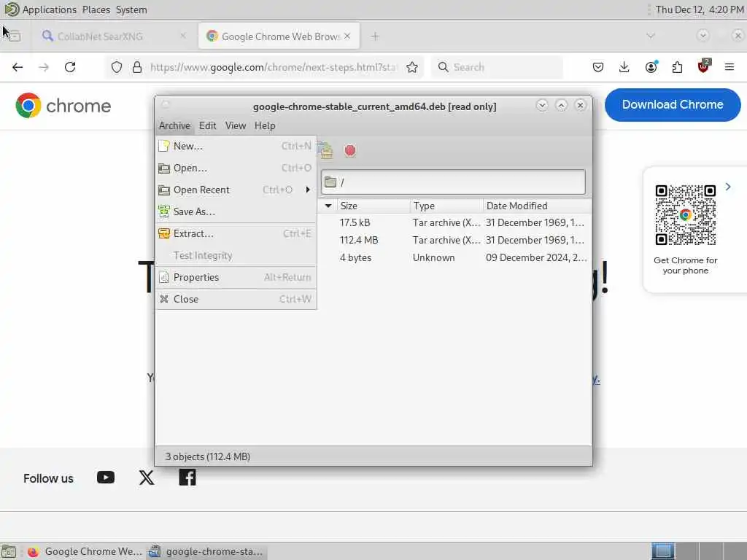747x560 pixels.
Task: Click Google Chrome We... taskbar button
Action: click(85, 551)
